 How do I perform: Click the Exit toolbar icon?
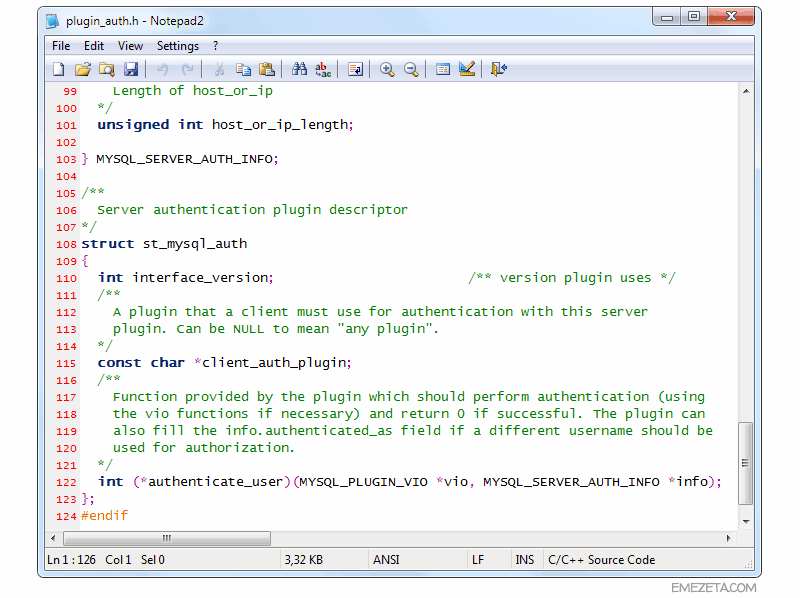click(498, 69)
